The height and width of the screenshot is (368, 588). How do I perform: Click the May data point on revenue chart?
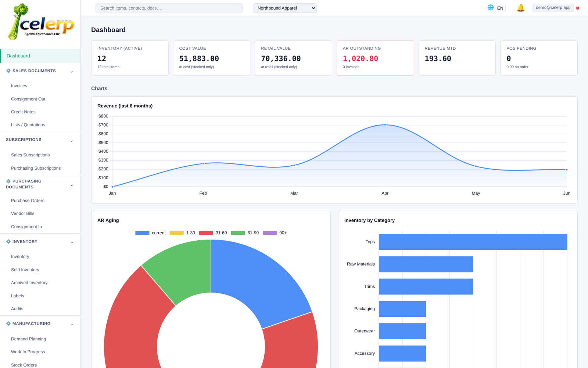click(476, 166)
